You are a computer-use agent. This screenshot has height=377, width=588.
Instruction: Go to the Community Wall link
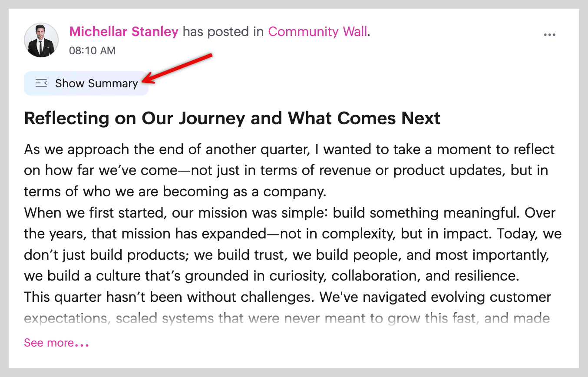coord(317,32)
